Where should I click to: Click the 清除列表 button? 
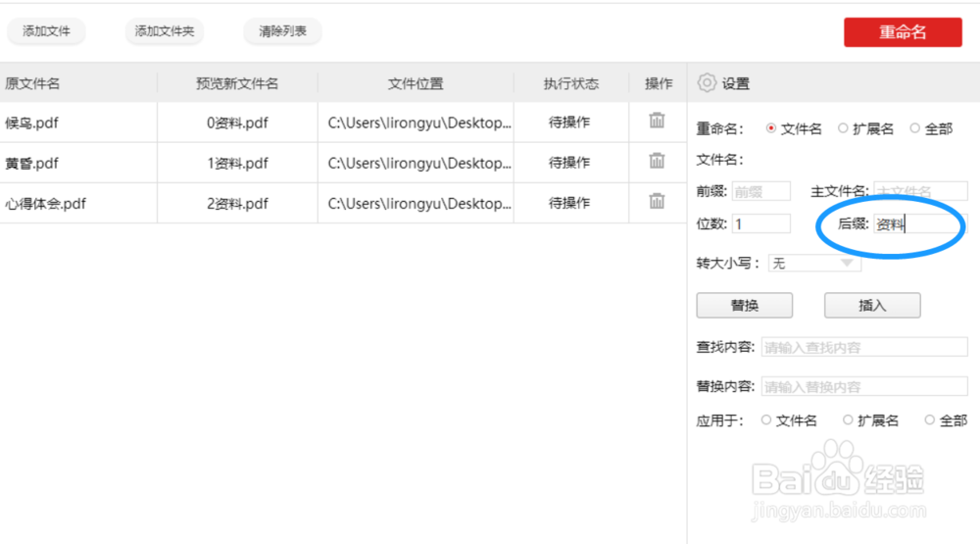point(282,31)
